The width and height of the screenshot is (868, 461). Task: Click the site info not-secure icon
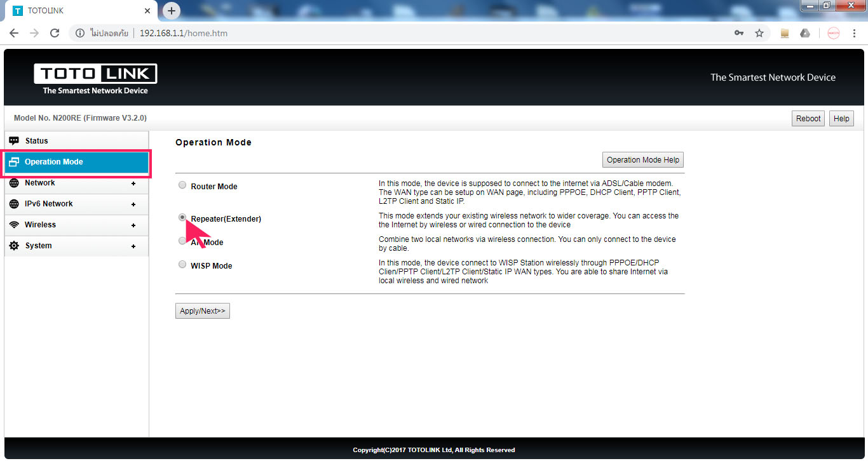80,33
